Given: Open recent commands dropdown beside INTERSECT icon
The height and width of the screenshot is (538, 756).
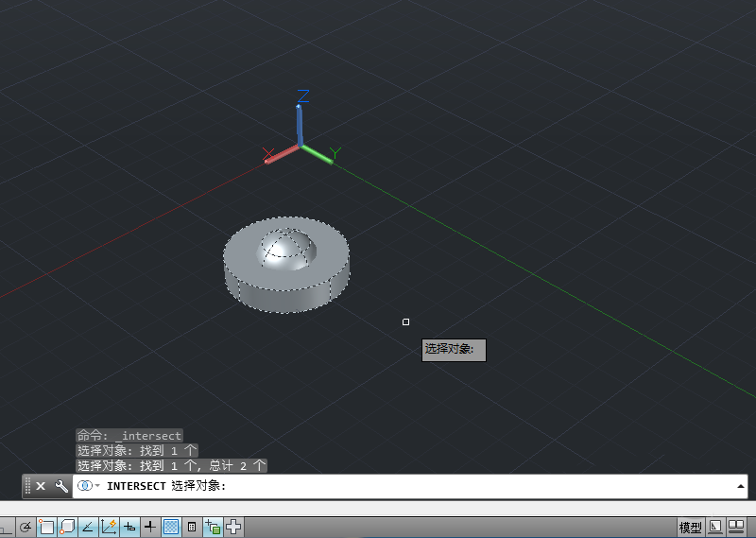Looking at the screenshot, I should pyautogui.click(x=97, y=485).
